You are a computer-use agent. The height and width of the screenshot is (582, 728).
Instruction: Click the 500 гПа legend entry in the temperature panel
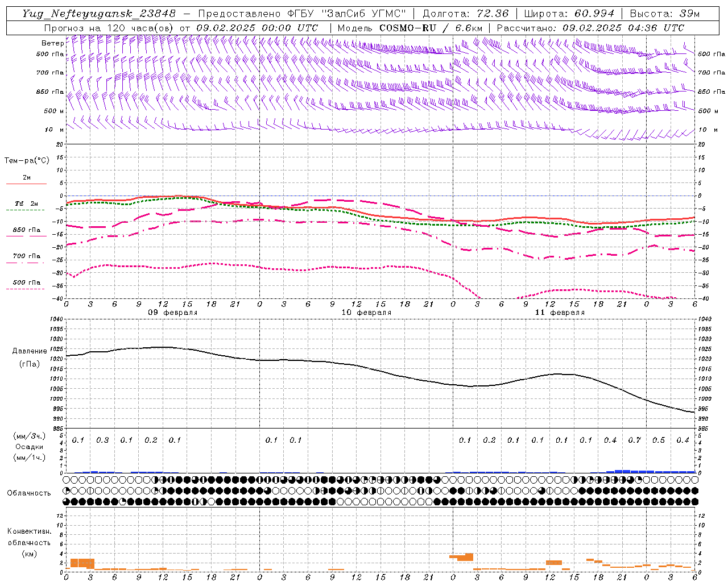(x=26, y=282)
